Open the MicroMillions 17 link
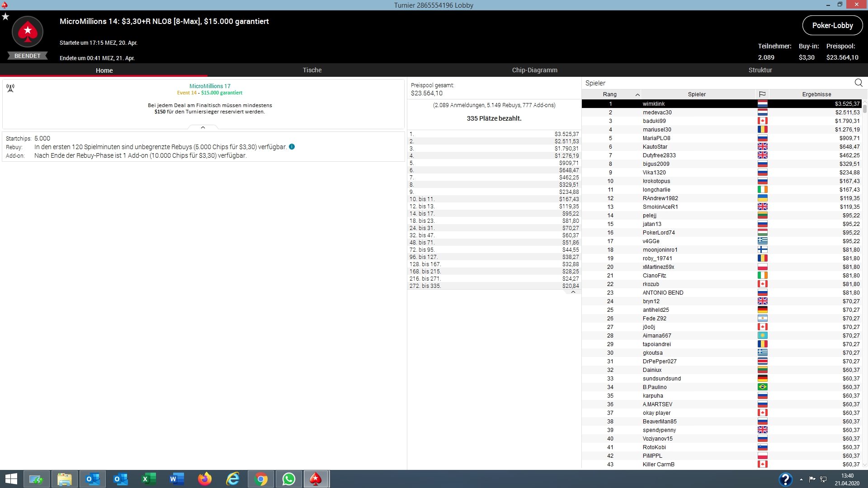This screenshot has width=868, height=488. click(x=210, y=86)
